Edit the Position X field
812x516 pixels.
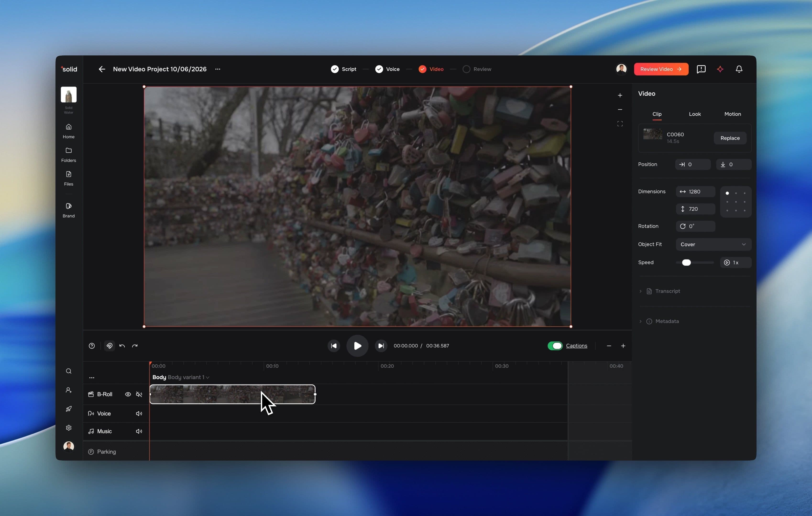[x=693, y=164]
